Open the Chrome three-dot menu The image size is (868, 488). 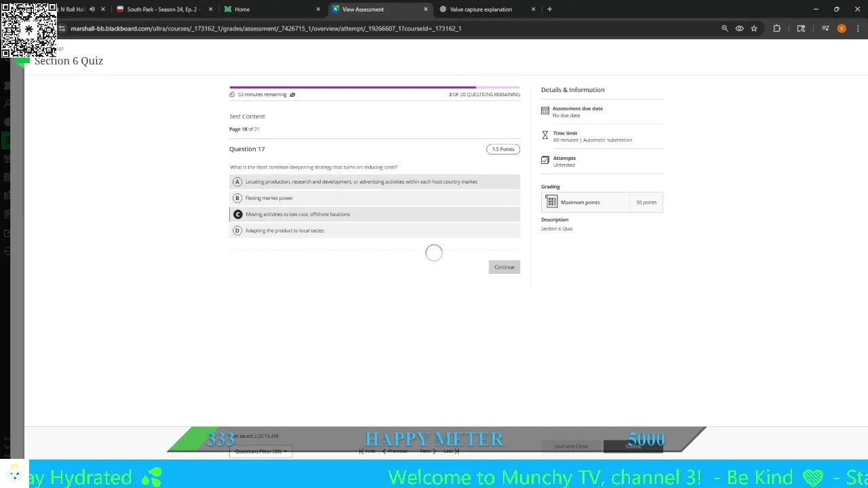click(857, 28)
